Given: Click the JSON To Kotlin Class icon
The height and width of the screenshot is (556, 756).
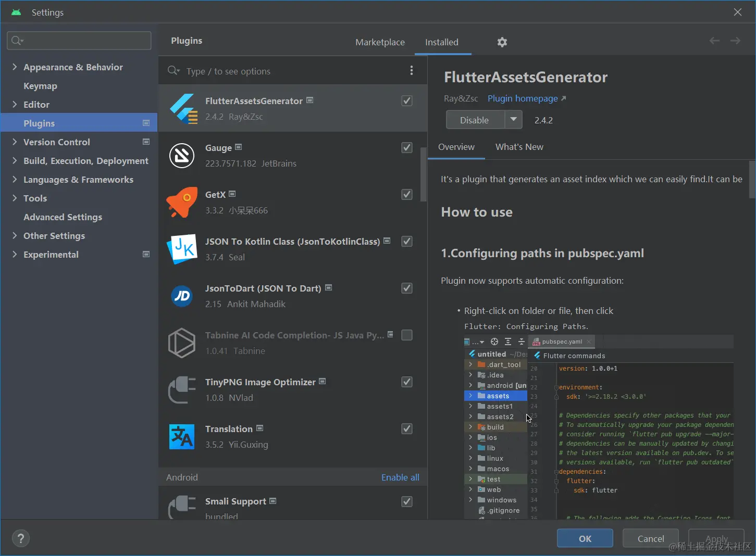Looking at the screenshot, I should [x=182, y=249].
